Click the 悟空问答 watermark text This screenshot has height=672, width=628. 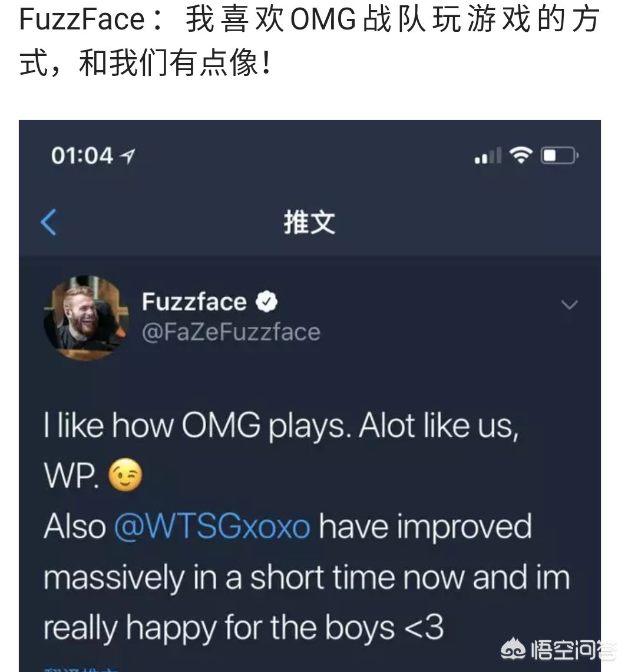[x=573, y=650]
